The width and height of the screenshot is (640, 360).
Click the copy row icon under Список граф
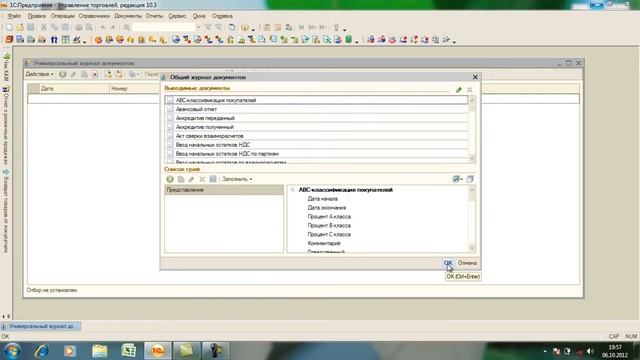point(181,179)
